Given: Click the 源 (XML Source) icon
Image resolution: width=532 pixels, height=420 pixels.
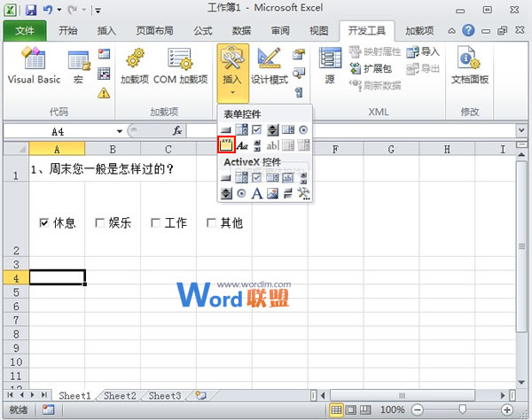Looking at the screenshot, I should click(x=330, y=67).
